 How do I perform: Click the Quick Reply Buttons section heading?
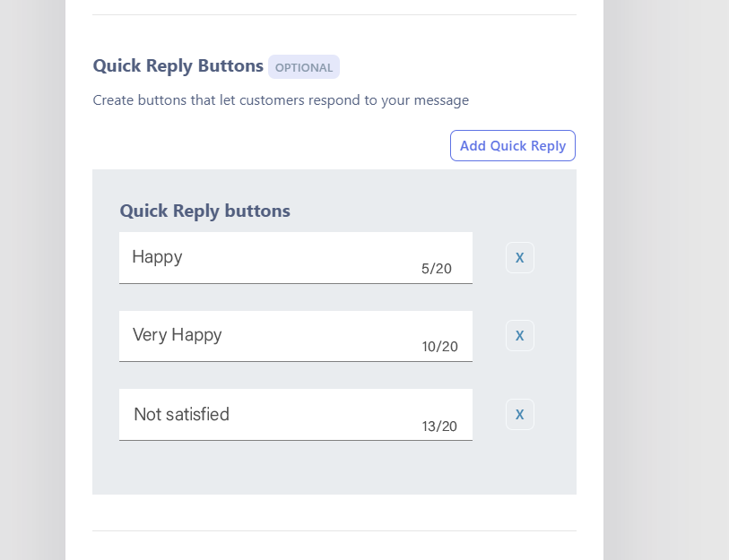tap(178, 65)
